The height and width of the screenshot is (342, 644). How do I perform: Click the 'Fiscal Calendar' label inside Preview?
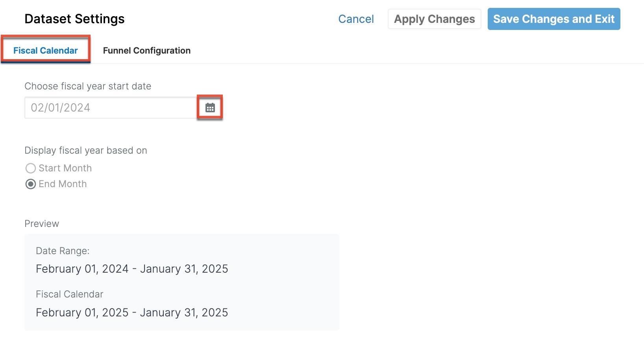coord(69,294)
